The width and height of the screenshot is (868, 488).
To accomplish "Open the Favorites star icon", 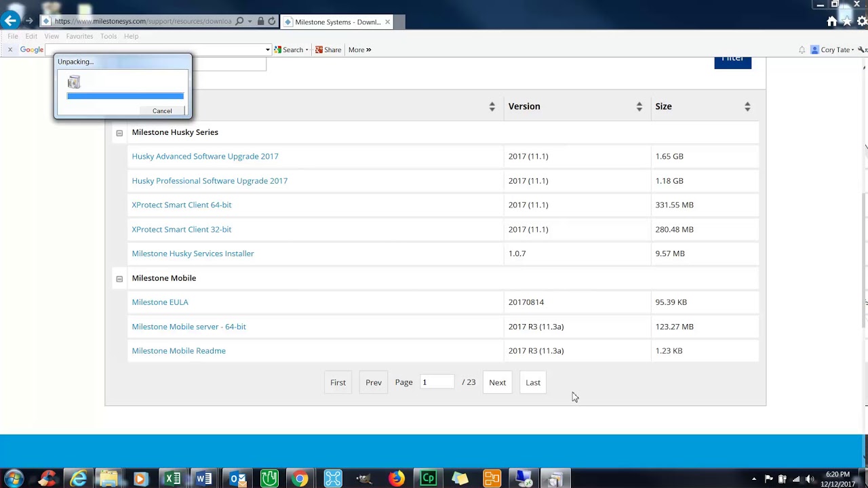I will click(847, 22).
